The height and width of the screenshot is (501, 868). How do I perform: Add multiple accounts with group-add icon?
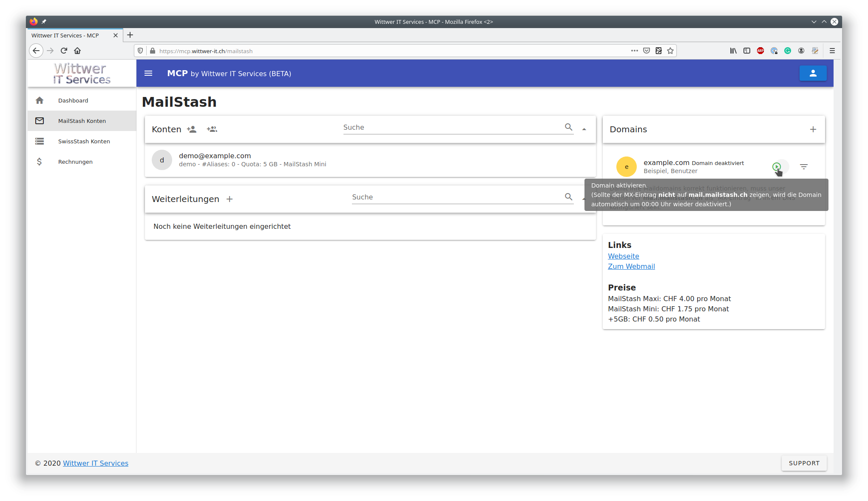(x=212, y=129)
